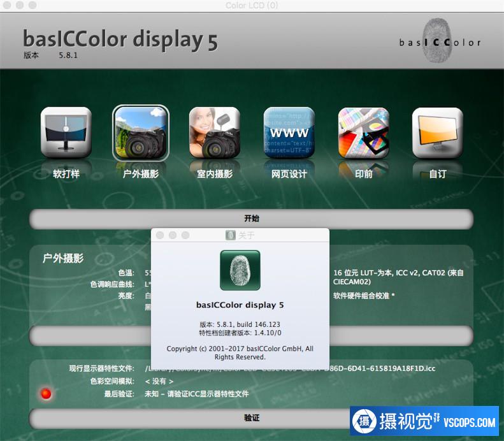Select the 室内摄影 indoor photography preset icon
Screen dimensions: 504x441
coord(215,133)
